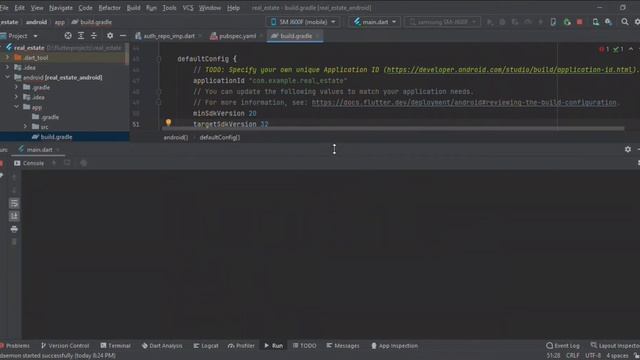Click the Clear All trash icon in console

(x=14, y=242)
